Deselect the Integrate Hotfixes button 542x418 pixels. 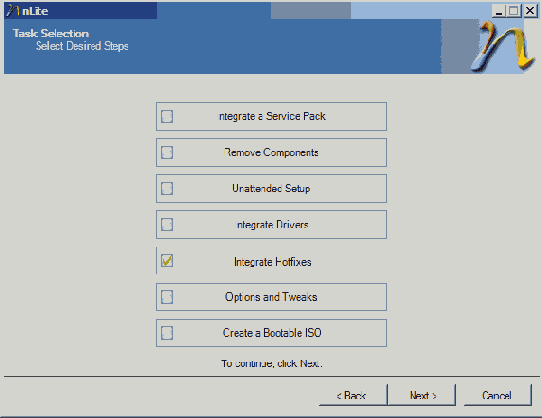click(271, 261)
